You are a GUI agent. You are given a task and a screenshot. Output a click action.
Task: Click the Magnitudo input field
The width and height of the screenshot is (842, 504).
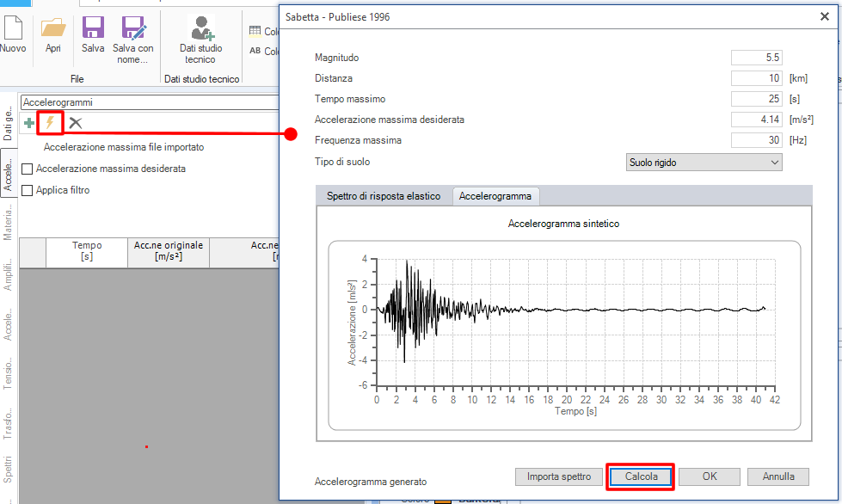[757, 58]
